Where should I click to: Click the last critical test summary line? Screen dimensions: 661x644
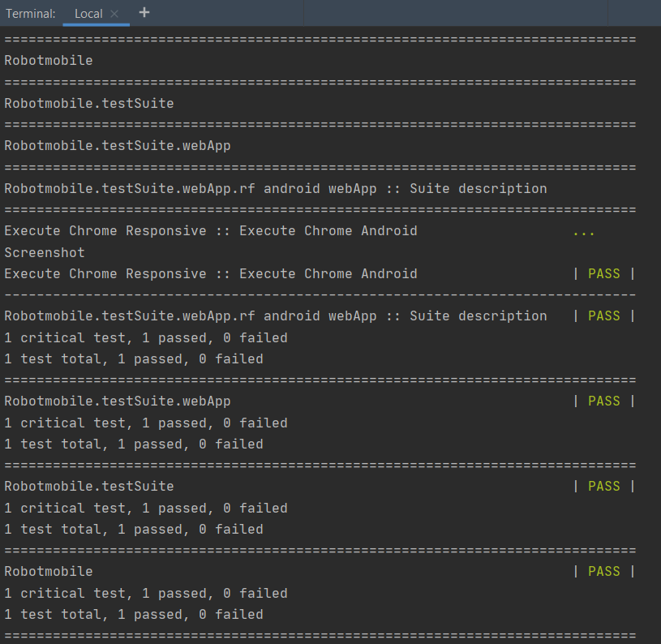tap(146, 594)
